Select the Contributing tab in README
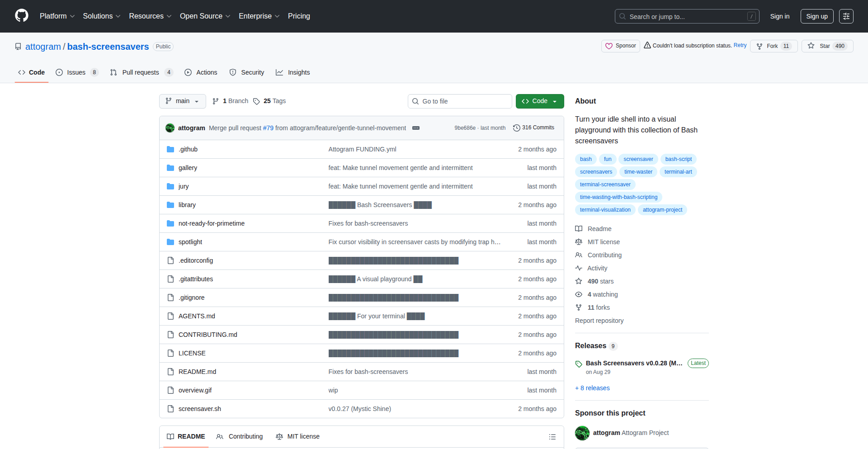The image size is (868, 449). [x=240, y=437]
